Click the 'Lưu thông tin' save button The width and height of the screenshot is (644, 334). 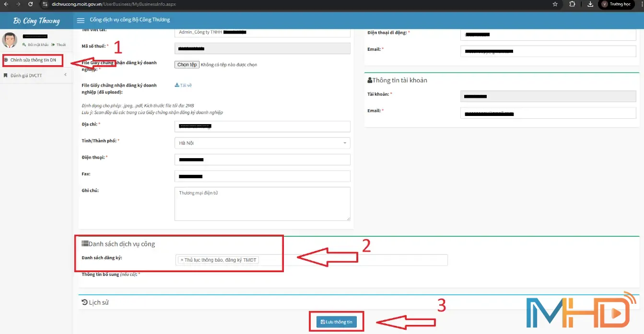(336, 322)
